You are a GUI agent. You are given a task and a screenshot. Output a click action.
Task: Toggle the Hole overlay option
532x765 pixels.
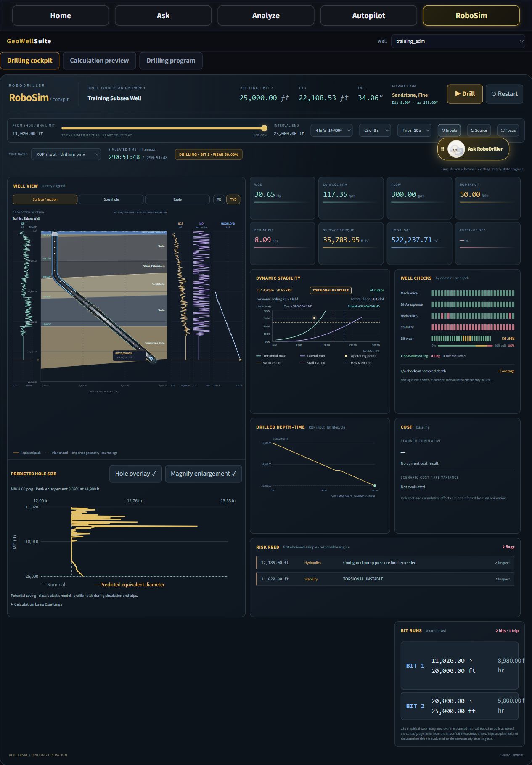(x=135, y=474)
